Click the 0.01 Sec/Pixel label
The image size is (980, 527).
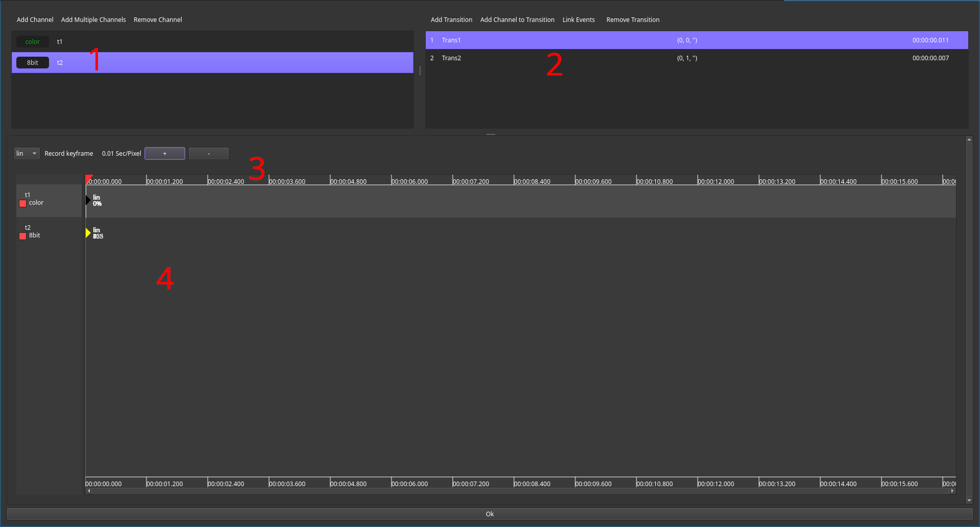coord(121,153)
